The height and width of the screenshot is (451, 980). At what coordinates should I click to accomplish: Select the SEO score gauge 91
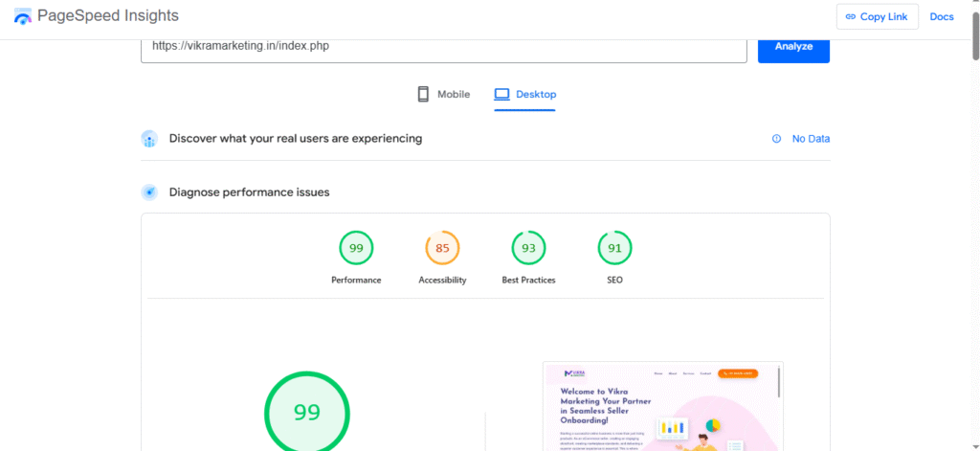[614, 249]
